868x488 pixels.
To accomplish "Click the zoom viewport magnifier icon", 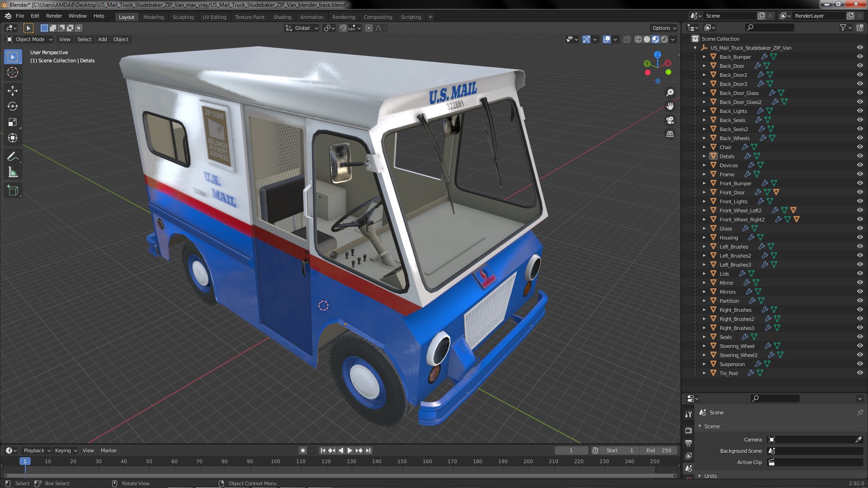I will [670, 93].
